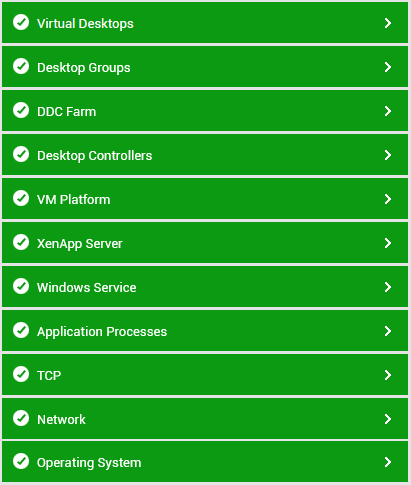Select the Windows Service layer text

87,288
